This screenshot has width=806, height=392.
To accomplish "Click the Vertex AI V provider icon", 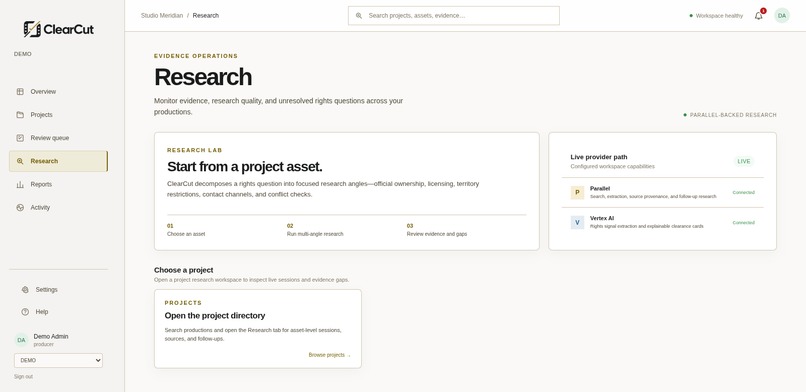I will click(577, 222).
